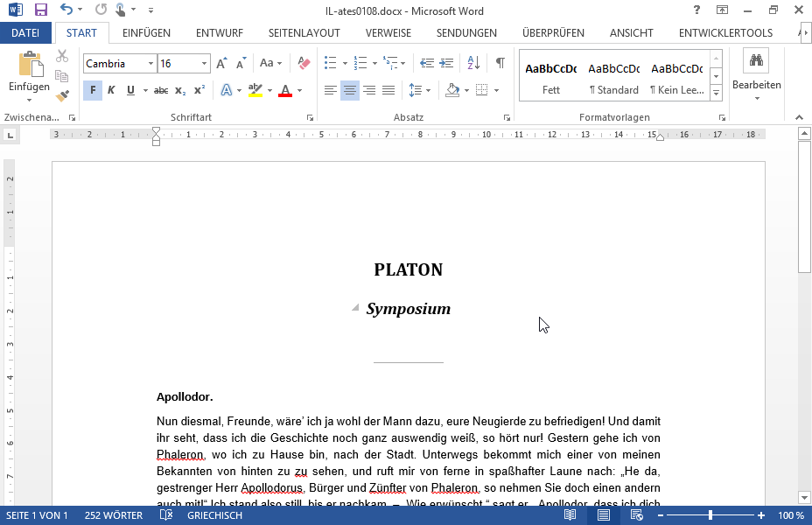Open the borders dropdown arrow
This screenshot has height=525, width=812.
point(496,91)
